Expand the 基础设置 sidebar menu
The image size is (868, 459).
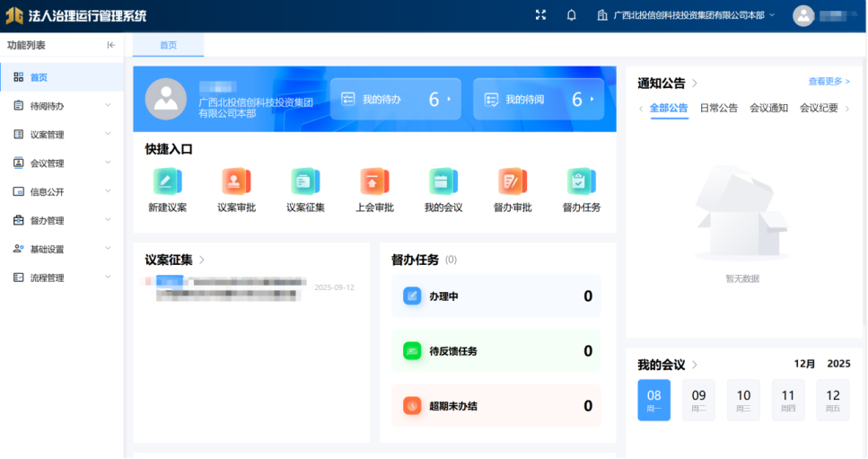click(x=61, y=249)
